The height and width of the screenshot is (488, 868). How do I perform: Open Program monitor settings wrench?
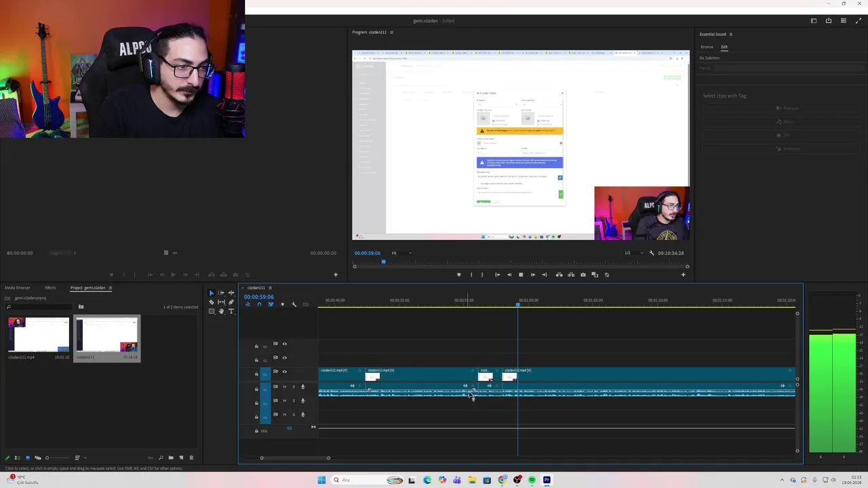(652, 253)
